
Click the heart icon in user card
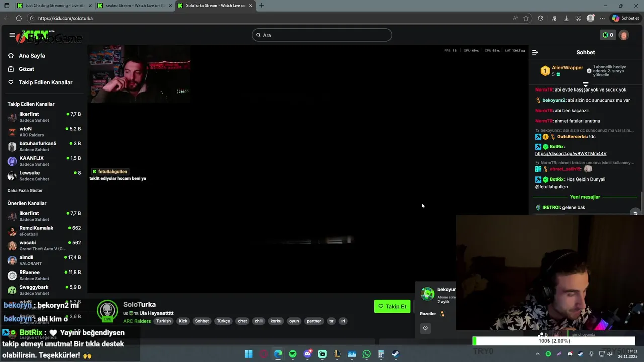tap(425, 328)
